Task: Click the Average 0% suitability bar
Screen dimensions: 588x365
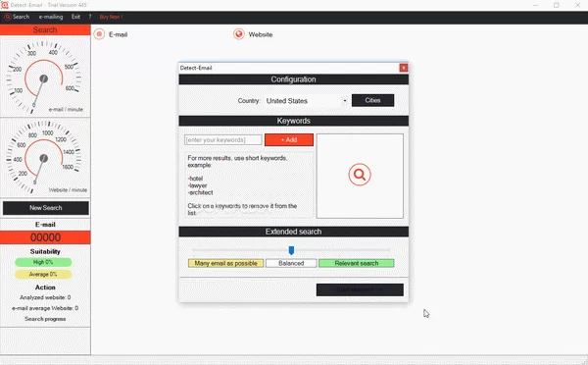Action: pos(43,274)
